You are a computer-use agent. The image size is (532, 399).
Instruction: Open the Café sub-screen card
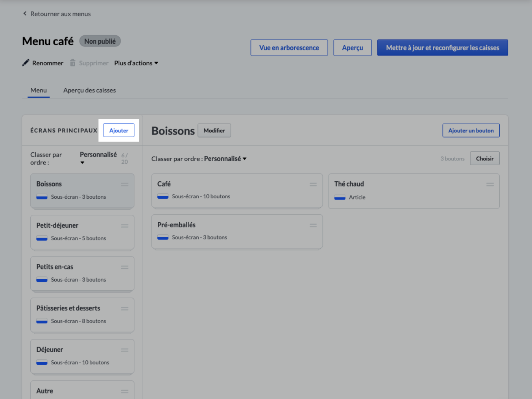point(237,190)
